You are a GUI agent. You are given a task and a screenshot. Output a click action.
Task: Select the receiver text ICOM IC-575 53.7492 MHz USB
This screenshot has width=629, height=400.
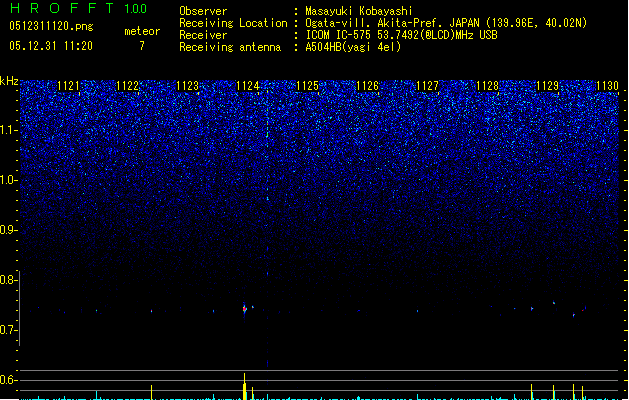pos(401,35)
